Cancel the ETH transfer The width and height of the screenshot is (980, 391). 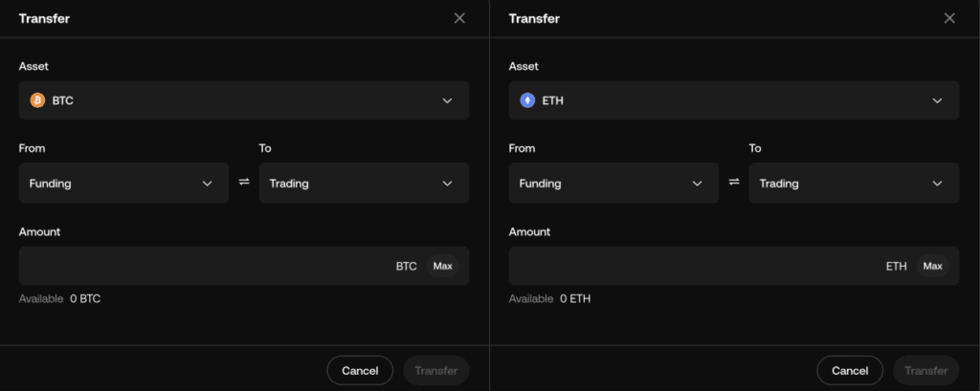tap(850, 370)
